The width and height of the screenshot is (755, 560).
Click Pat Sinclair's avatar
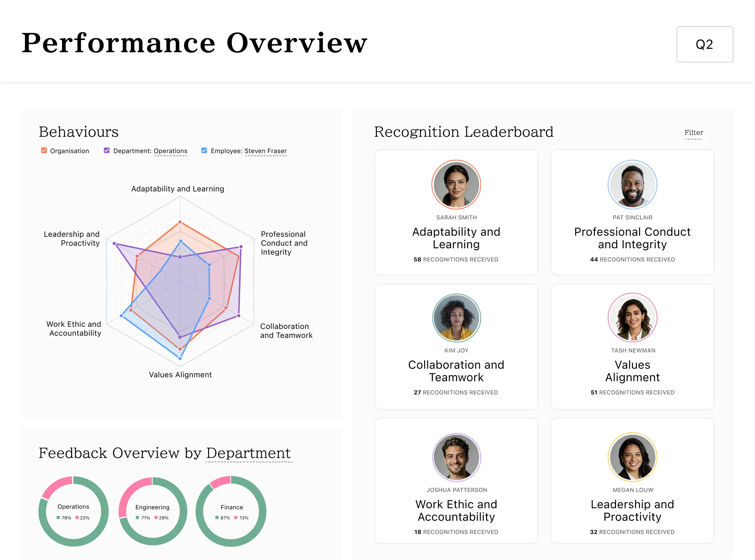(x=632, y=184)
